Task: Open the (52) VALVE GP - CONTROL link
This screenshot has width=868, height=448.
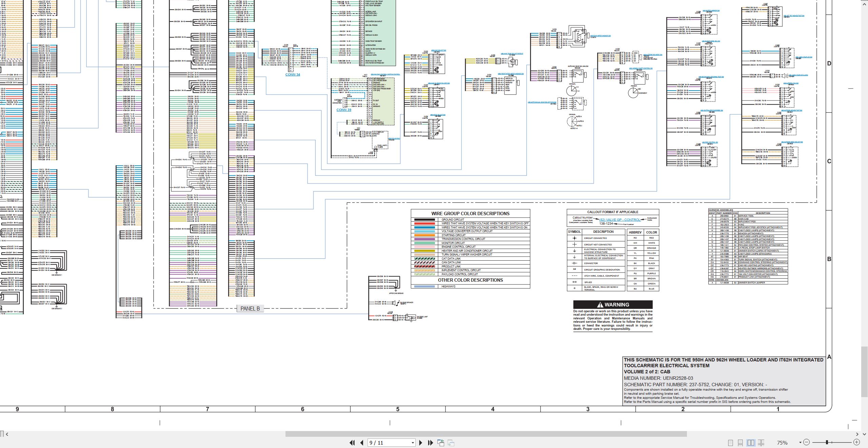Action: pyautogui.click(x=620, y=220)
